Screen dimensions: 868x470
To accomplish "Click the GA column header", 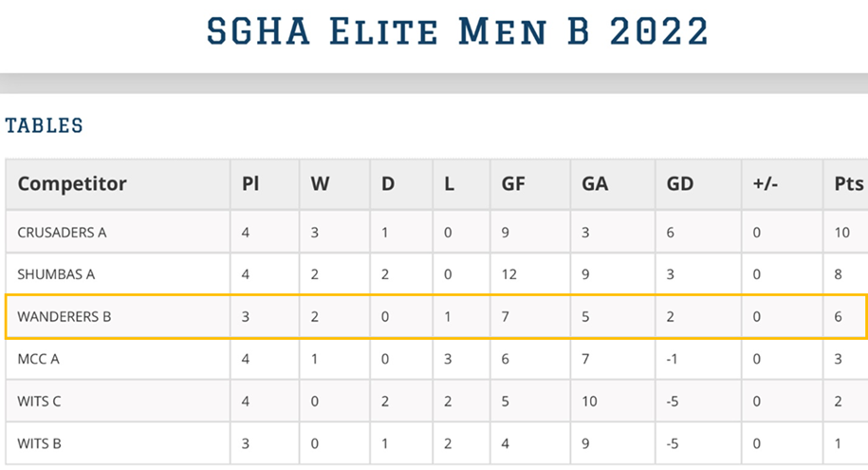I will click(x=595, y=183).
